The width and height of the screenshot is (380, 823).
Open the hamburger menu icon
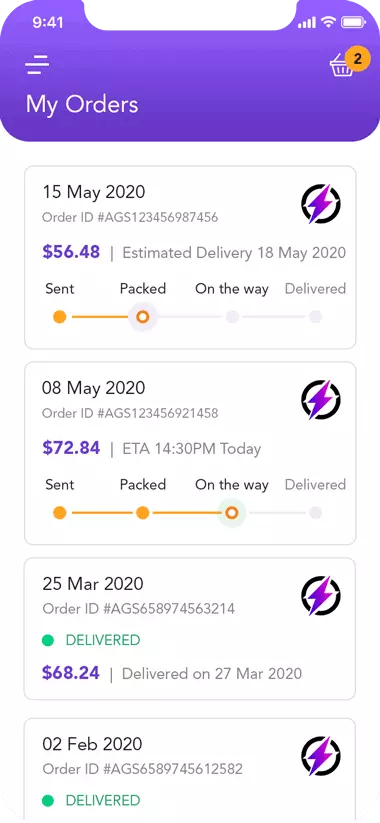pos(37,65)
